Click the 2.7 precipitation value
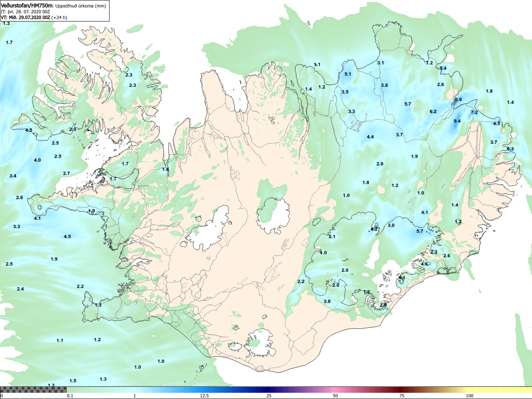Image resolution: width=532 pixels, height=399 pixels. point(66,173)
